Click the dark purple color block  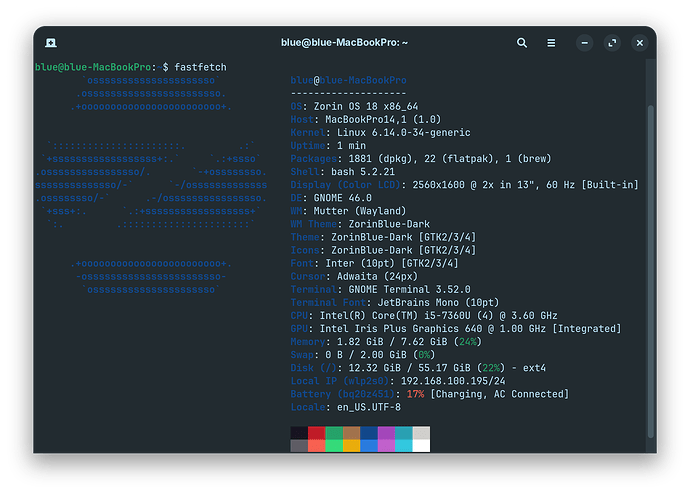coord(386,433)
